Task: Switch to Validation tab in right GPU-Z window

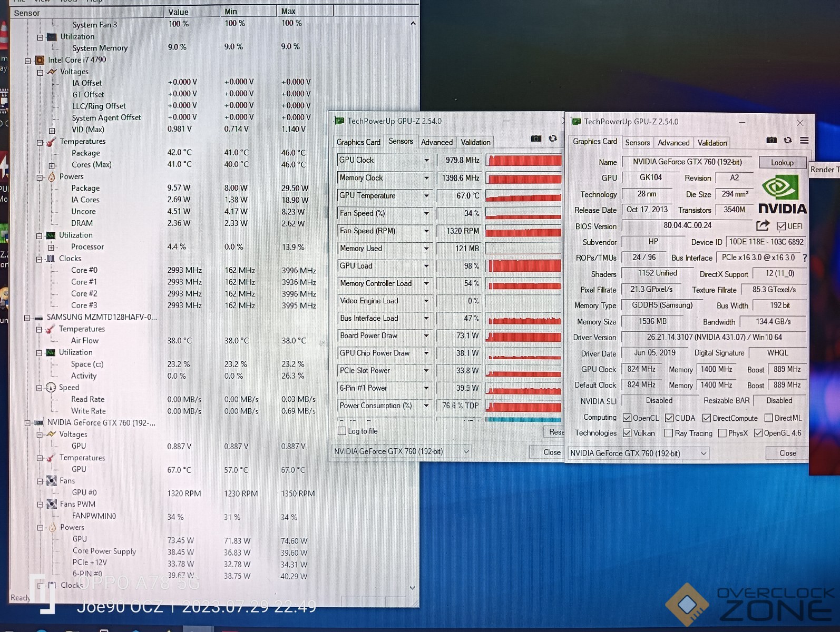Action: 712,143
